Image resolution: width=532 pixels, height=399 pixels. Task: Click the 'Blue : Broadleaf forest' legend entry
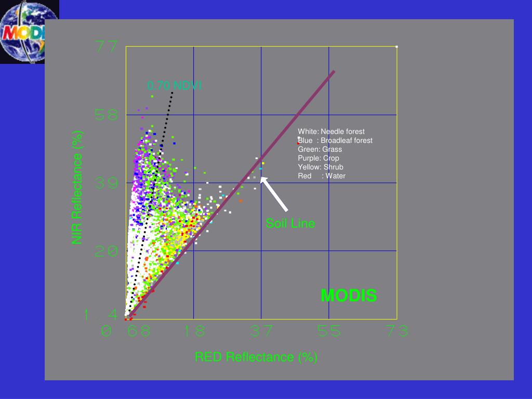tap(335, 140)
